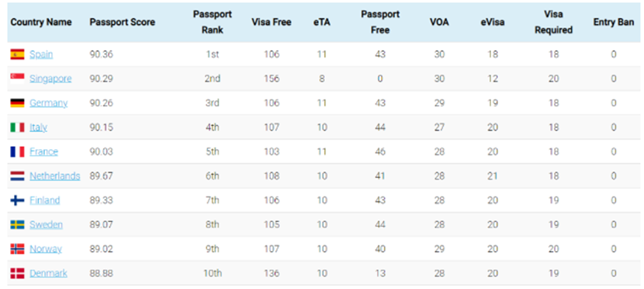Sort by Visa Free column header
The height and width of the screenshot is (289, 644).
272,23
